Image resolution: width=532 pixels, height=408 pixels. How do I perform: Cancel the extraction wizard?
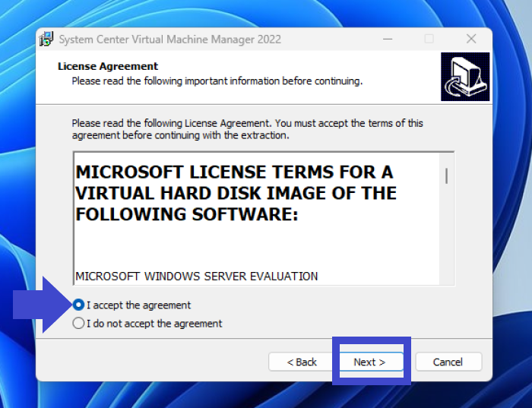click(448, 362)
